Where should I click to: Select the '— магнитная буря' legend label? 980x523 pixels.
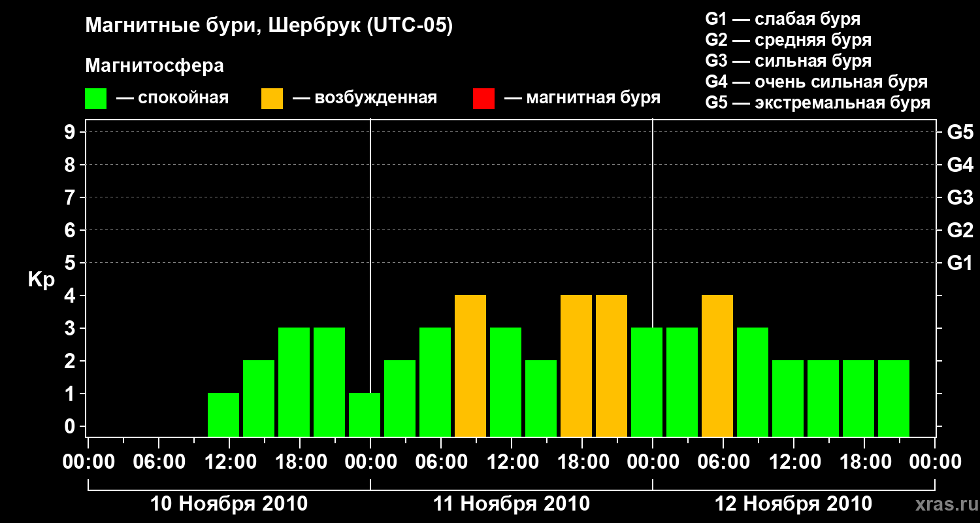[583, 98]
